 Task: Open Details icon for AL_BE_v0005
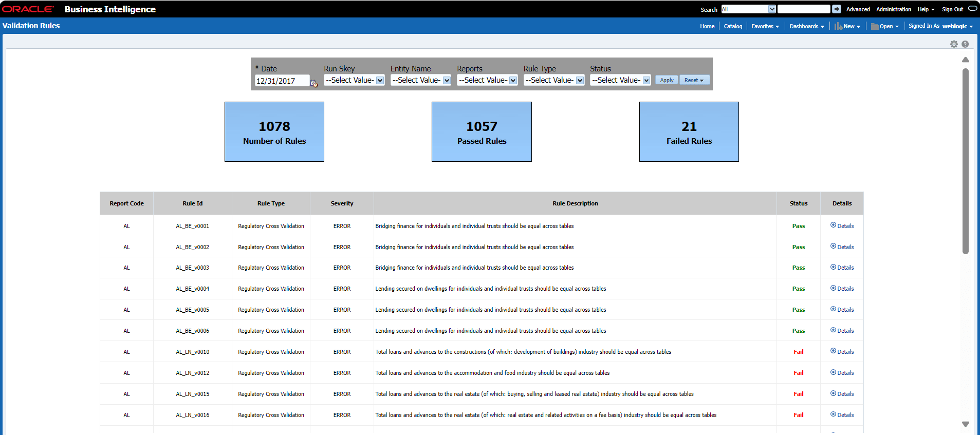833,309
